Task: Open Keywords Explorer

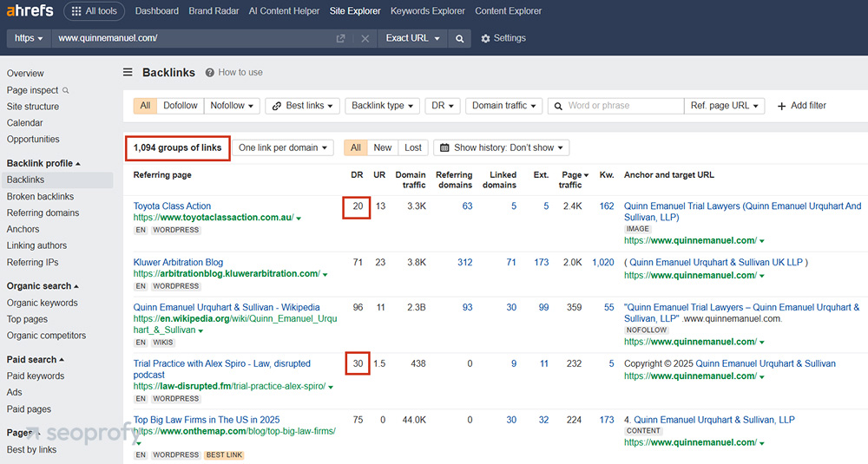Action: [x=427, y=11]
